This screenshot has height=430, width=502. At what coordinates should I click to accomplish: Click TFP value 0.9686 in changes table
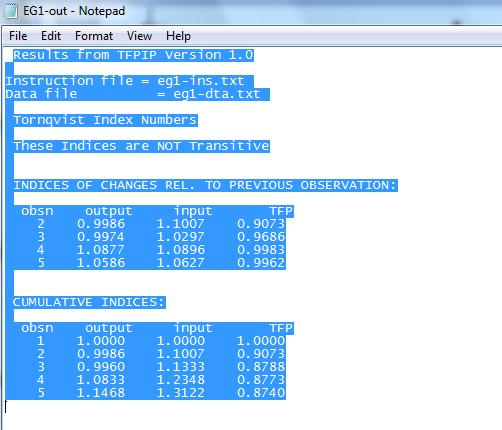(261, 237)
